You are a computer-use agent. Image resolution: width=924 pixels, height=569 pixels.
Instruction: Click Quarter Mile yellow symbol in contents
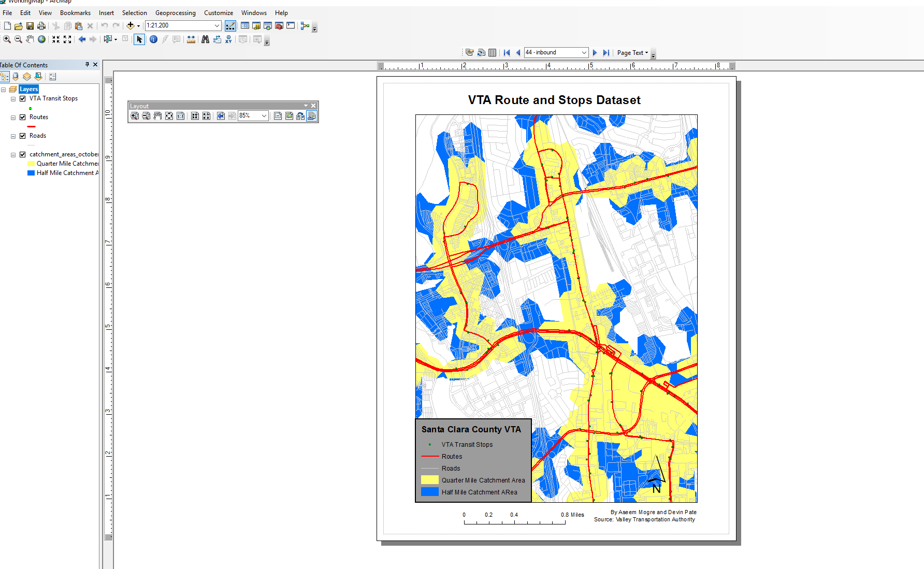31,164
